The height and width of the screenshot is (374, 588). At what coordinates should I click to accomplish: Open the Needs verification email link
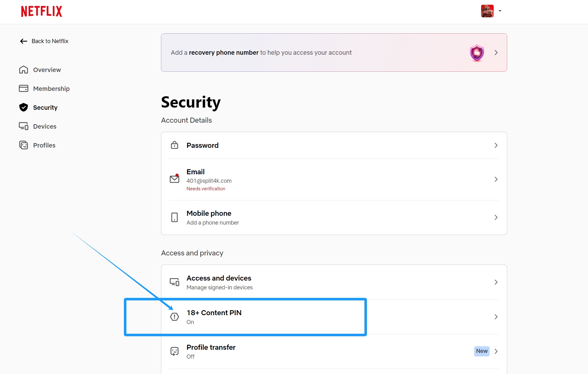(x=206, y=189)
